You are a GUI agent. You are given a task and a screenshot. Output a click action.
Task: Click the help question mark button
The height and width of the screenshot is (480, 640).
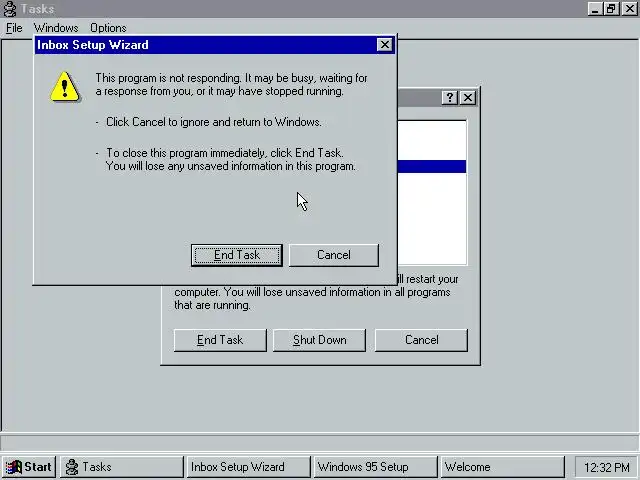(x=449, y=98)
